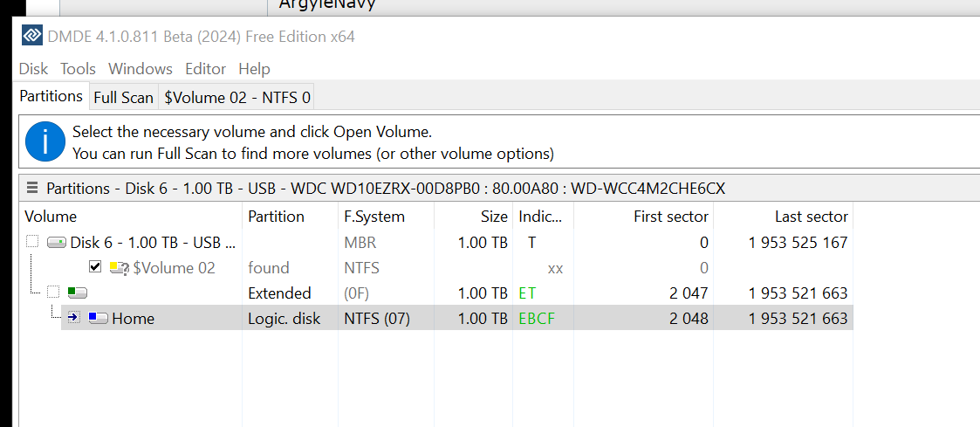Screen dimensions: 980x427
Task: Tick the Extended partition checkbox
Action: pos(53,292)
